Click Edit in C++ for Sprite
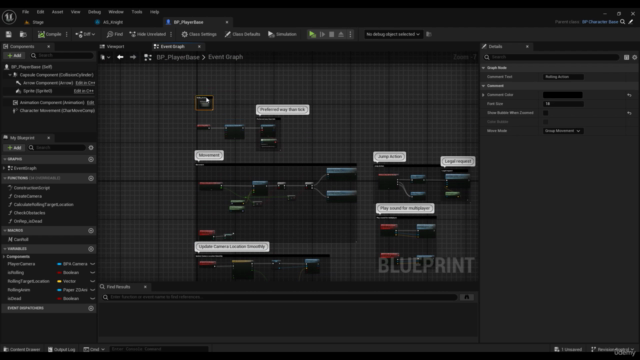Screen dimensions: 640x360 click(83, 91)
